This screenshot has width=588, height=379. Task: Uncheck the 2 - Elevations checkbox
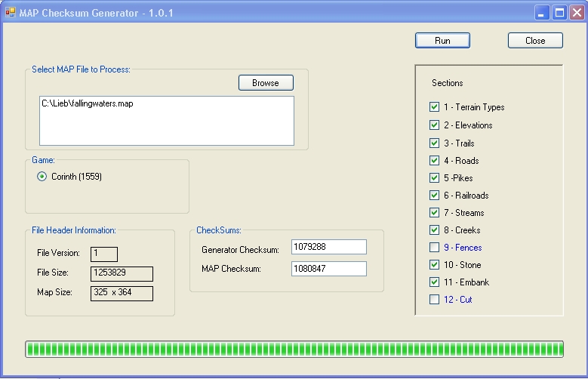434,125
